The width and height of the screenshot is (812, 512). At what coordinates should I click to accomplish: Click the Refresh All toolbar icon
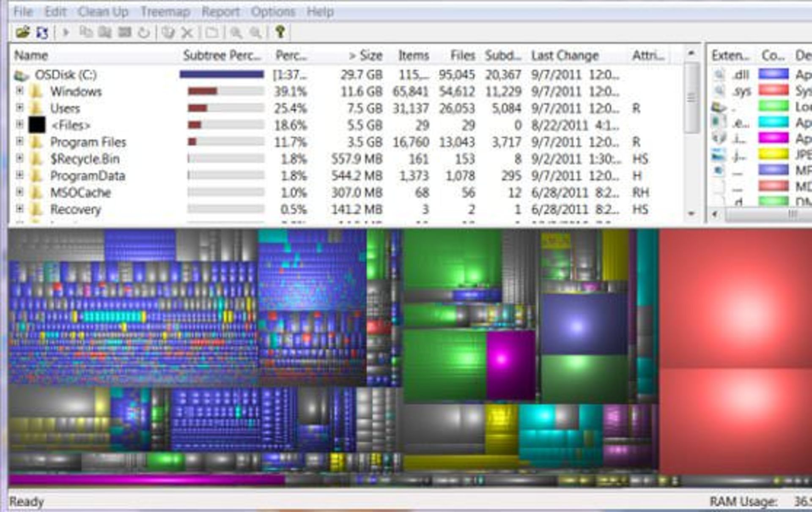coord(42,32)
